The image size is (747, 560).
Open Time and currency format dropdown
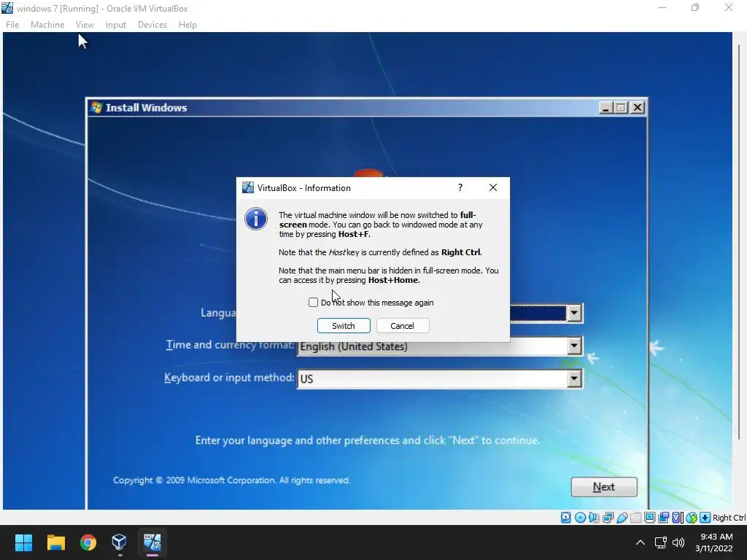coord(574,346)
